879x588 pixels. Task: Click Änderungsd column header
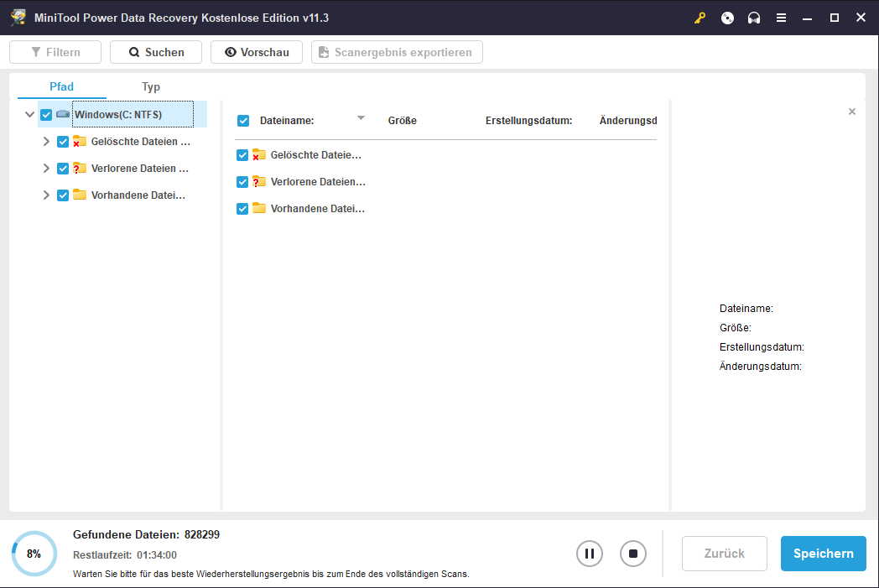[628, 121]
